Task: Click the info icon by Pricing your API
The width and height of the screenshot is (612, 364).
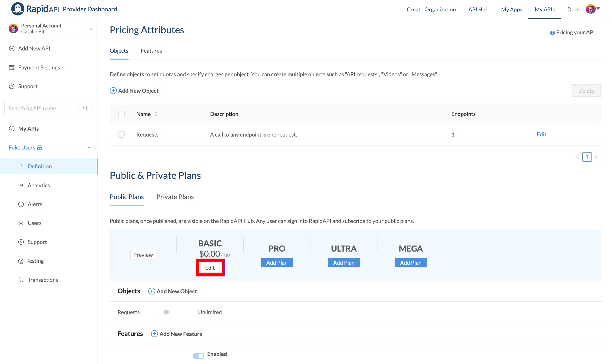Action: click(x=552, y=33)
